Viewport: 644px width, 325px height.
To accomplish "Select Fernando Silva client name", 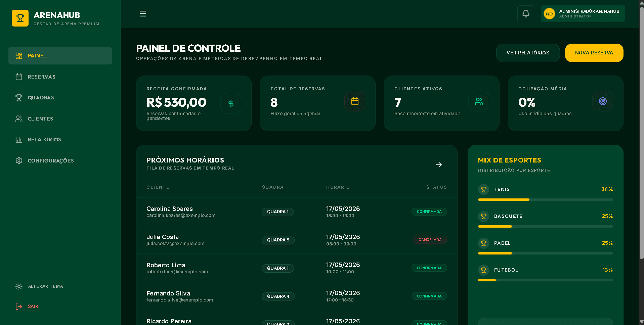I will (x=168, y=293).
